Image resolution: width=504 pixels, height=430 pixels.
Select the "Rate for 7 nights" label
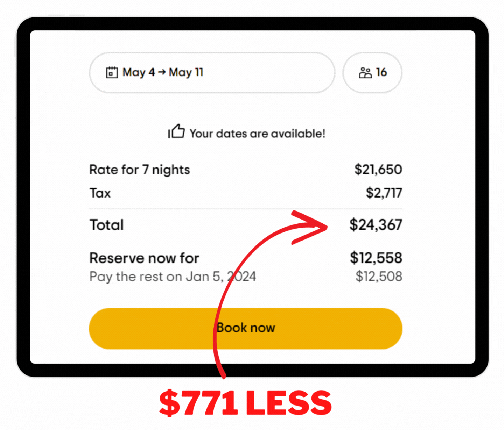140,170
